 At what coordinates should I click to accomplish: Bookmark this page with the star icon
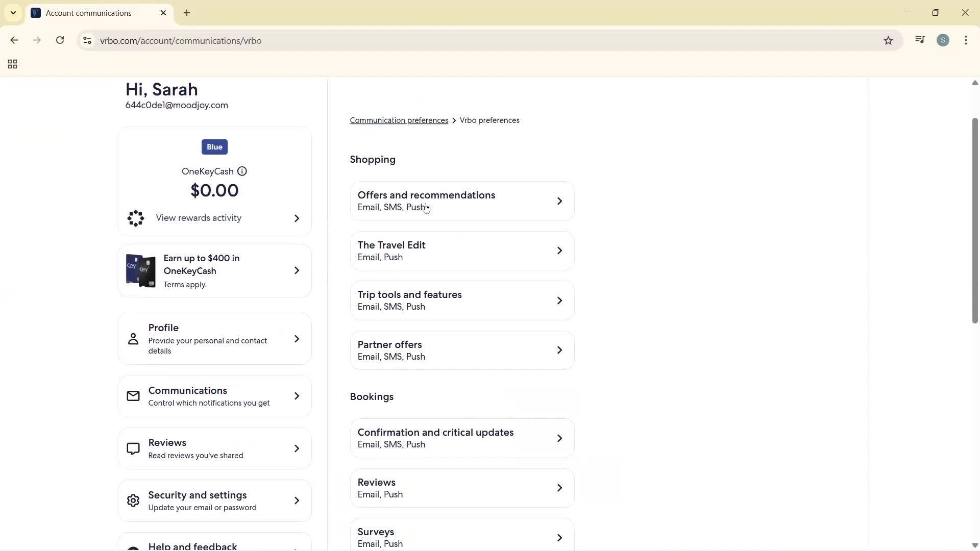888,41
